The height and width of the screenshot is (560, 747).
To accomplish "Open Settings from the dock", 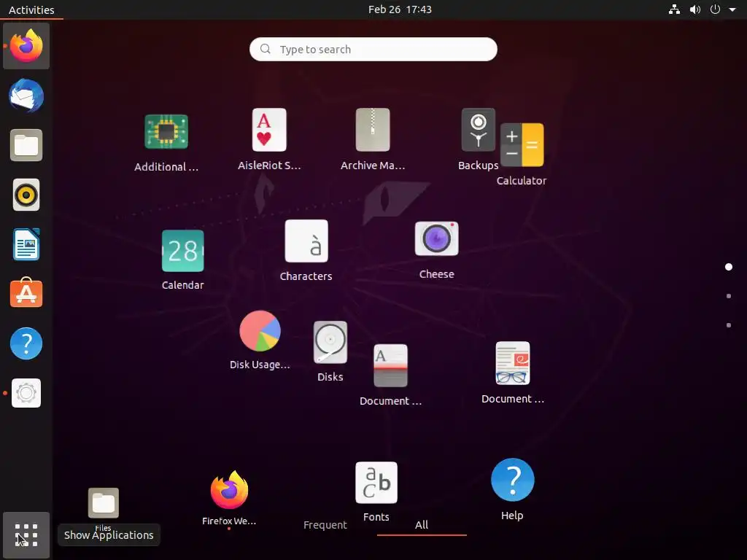I will (x=26, y=393).
